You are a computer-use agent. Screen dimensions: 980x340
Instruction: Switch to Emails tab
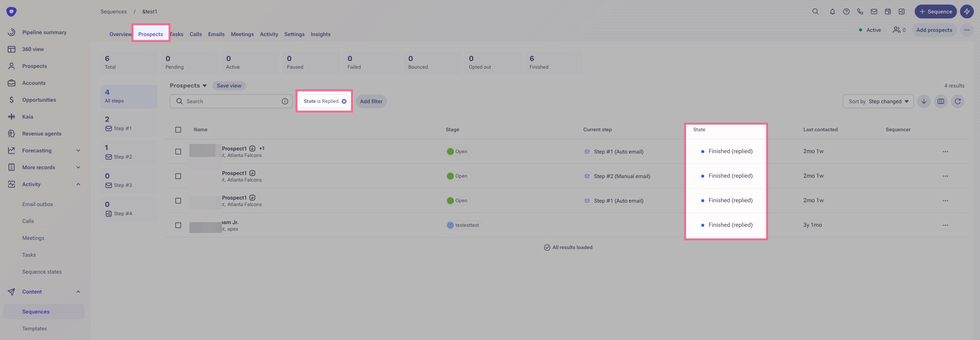point(216,34)
